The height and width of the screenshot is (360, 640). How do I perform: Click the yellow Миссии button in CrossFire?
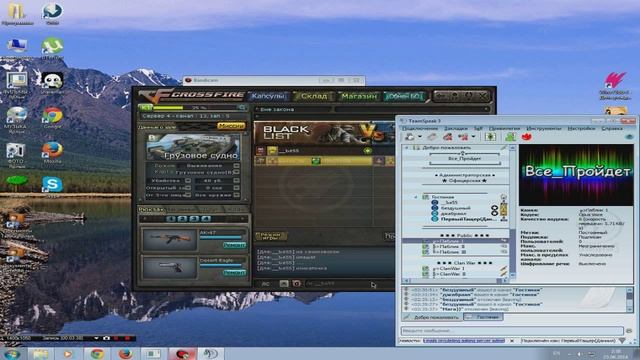click(x=231, y=126)
